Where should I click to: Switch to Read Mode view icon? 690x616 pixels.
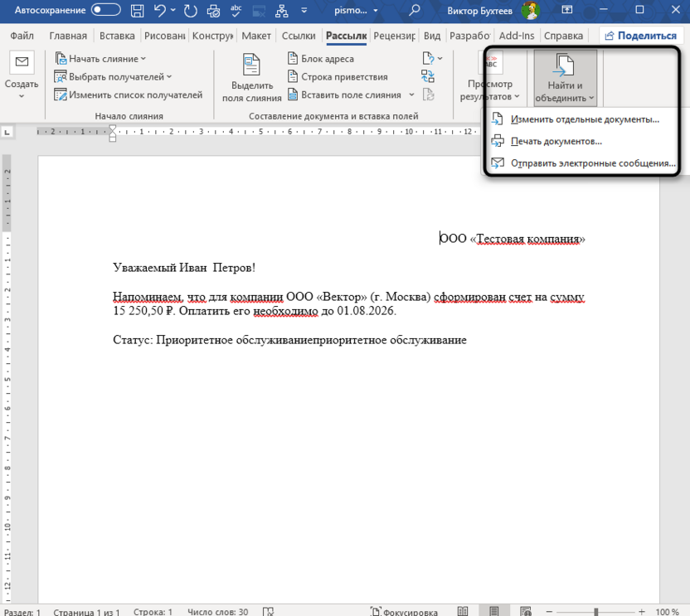(463, 611)
